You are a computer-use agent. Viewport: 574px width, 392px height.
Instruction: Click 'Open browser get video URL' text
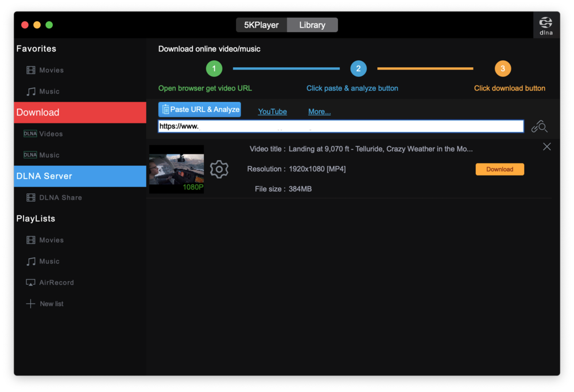point(205,88)
